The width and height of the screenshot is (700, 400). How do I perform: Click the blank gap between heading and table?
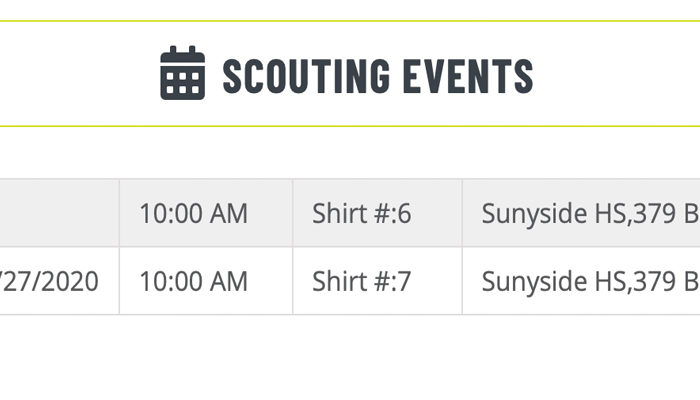tap(350, 153)
